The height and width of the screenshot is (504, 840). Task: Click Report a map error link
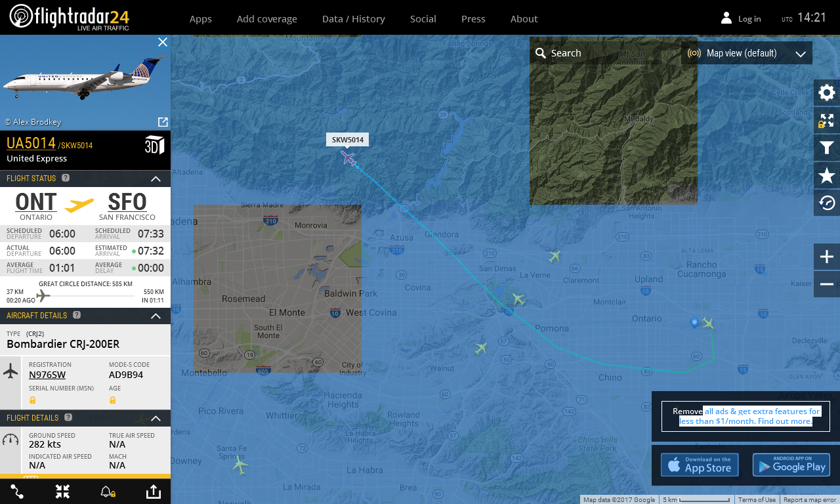tap(810, 500)
